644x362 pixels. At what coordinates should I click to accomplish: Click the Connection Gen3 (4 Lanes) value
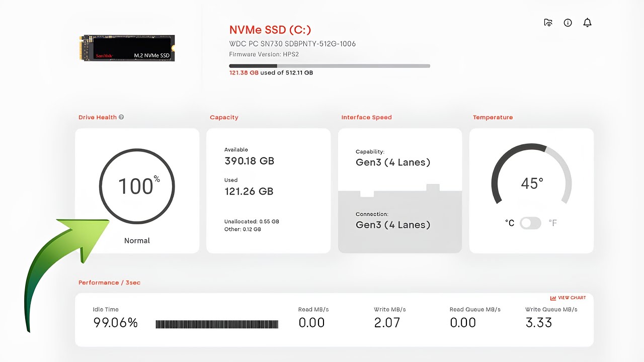point(393,225)
